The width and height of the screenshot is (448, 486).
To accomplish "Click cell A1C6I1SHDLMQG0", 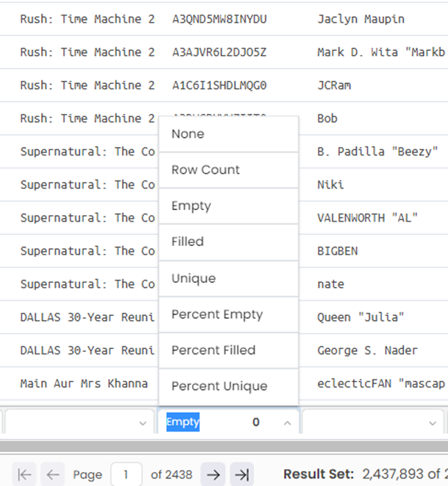I will click(219, 85).
